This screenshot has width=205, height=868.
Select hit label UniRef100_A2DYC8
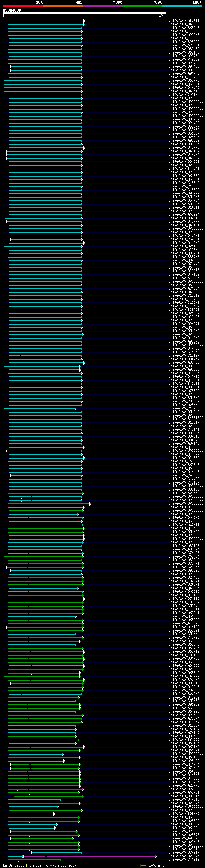(x=184, y=782)
